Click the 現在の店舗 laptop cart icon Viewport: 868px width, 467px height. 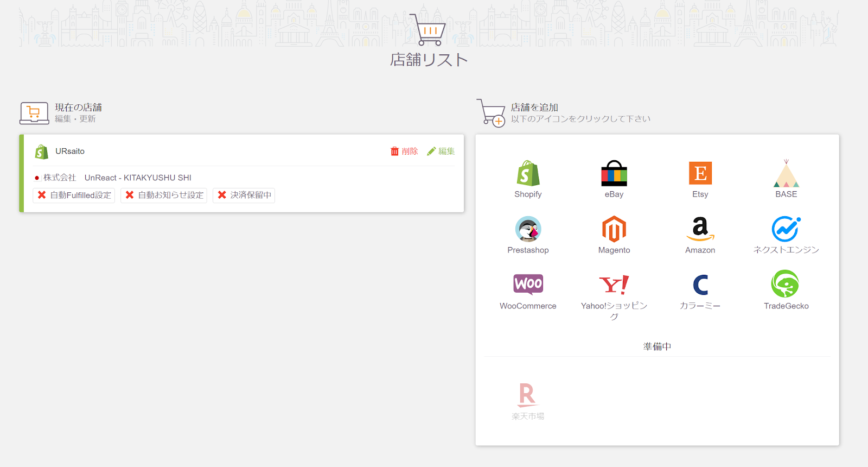[x=34, y=113]
